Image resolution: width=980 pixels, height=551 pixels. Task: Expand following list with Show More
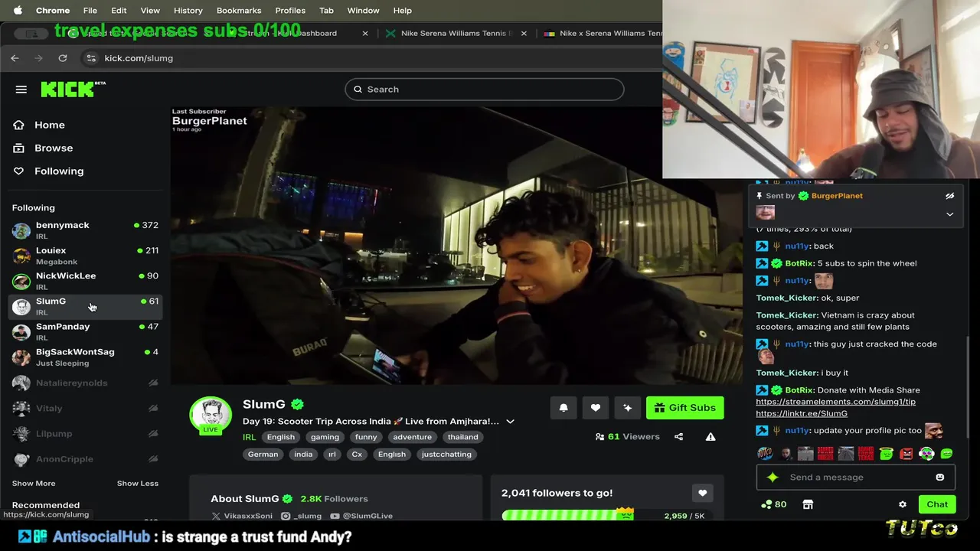click(34, 483)
